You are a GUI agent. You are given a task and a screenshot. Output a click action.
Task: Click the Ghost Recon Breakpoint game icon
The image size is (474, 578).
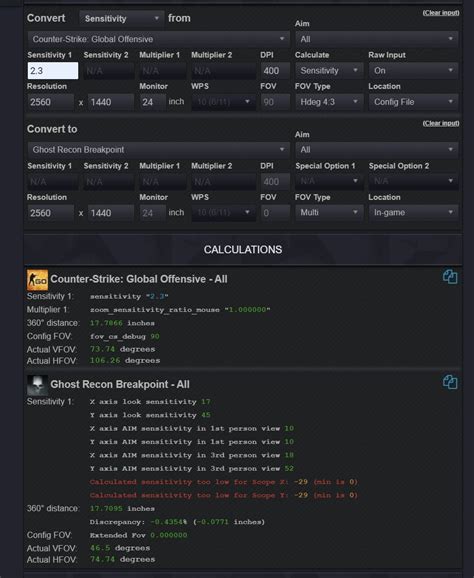click(x=37, y=385)
